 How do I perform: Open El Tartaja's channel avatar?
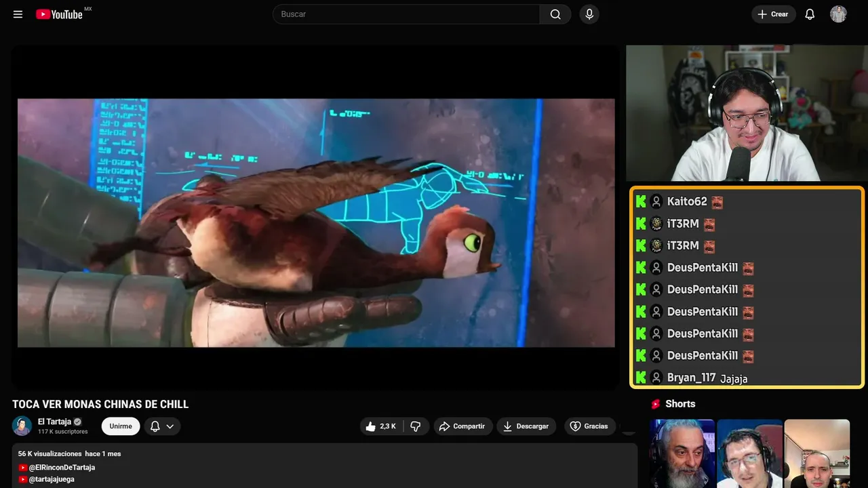pos(22,426)
